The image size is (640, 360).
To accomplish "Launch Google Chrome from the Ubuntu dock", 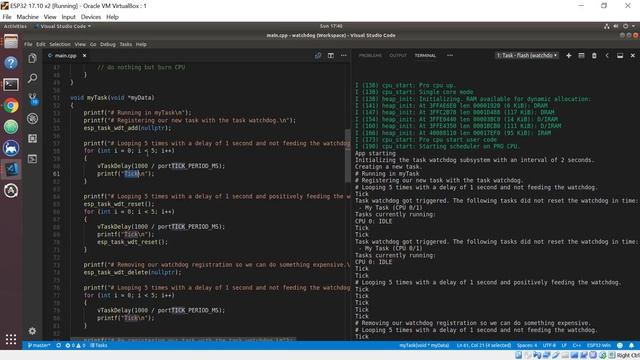I will tap(11, 106).
